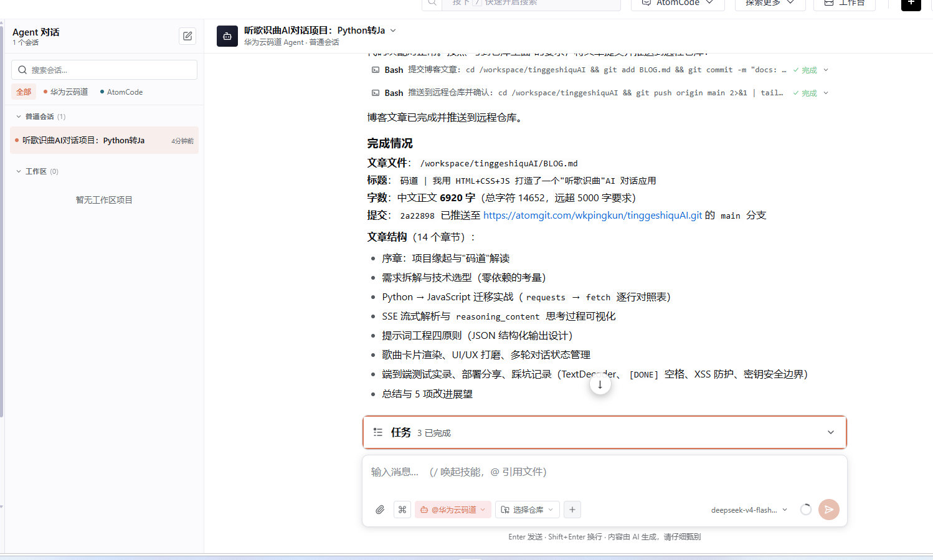This screenshot has width=933, height=560.
Task: Click the black plus button at top right
Action: coord(911,3)
